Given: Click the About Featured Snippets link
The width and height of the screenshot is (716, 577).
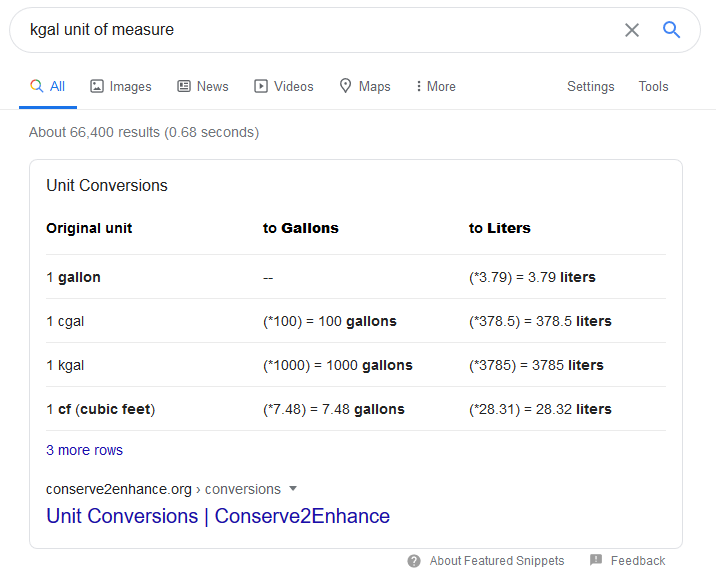Looking at the screenshot, I should (497, 561).
